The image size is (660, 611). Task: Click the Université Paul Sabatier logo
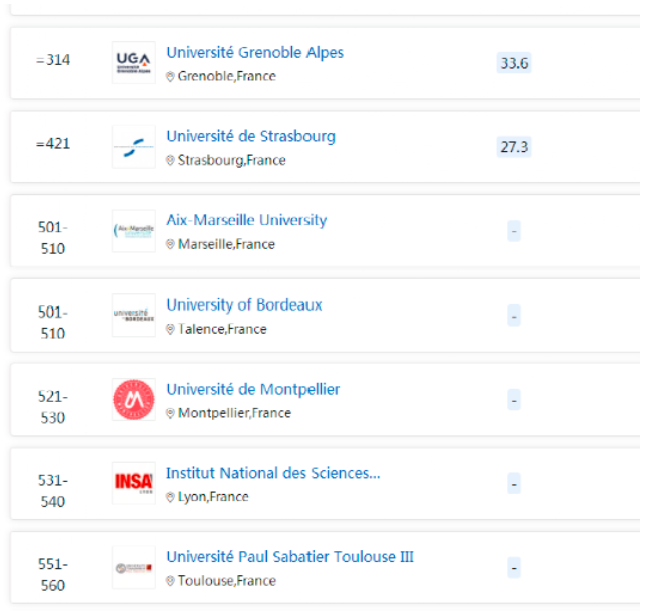[x=133, y=568]
